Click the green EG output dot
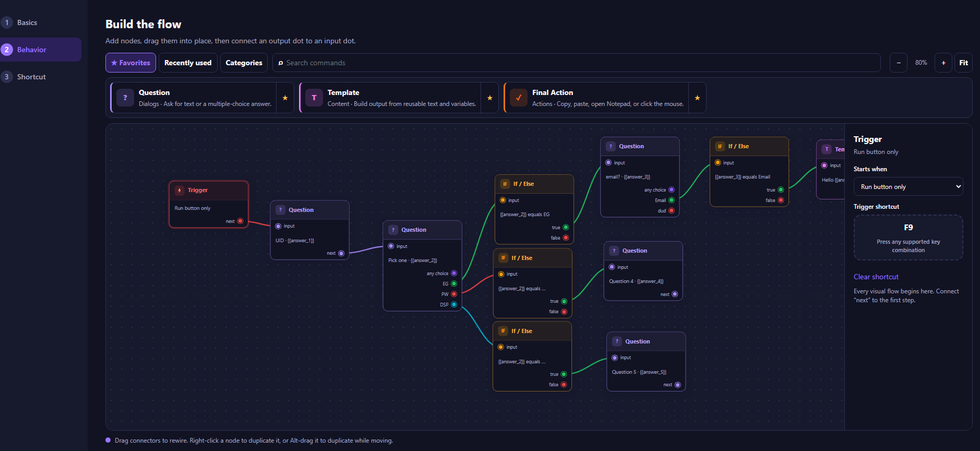 coord(454,284)
